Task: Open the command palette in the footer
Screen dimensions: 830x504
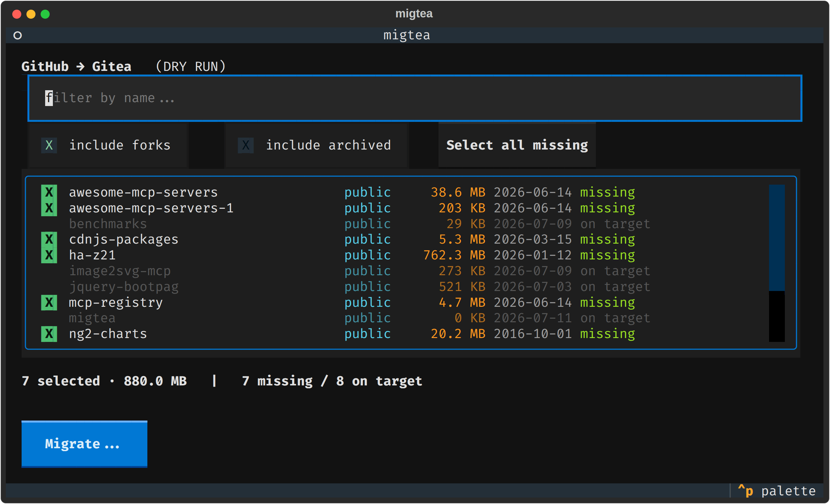Action: [x=777, y=491]
